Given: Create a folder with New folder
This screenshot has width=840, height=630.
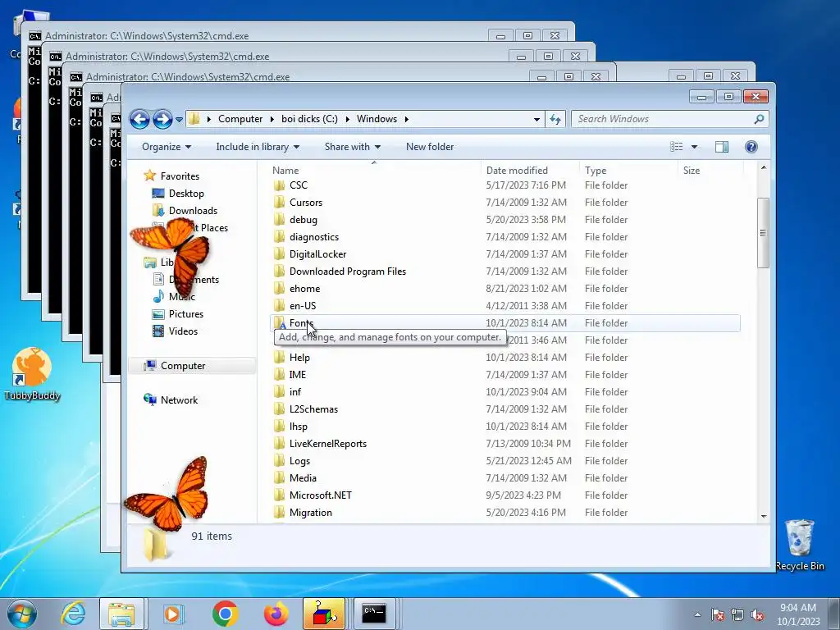Looking at the screenshot, I should [430, 147].
